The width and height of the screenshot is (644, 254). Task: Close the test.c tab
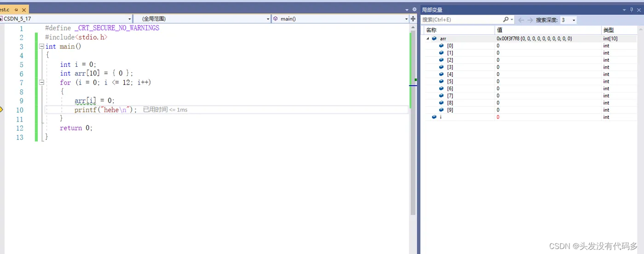(x=23, y=10)
